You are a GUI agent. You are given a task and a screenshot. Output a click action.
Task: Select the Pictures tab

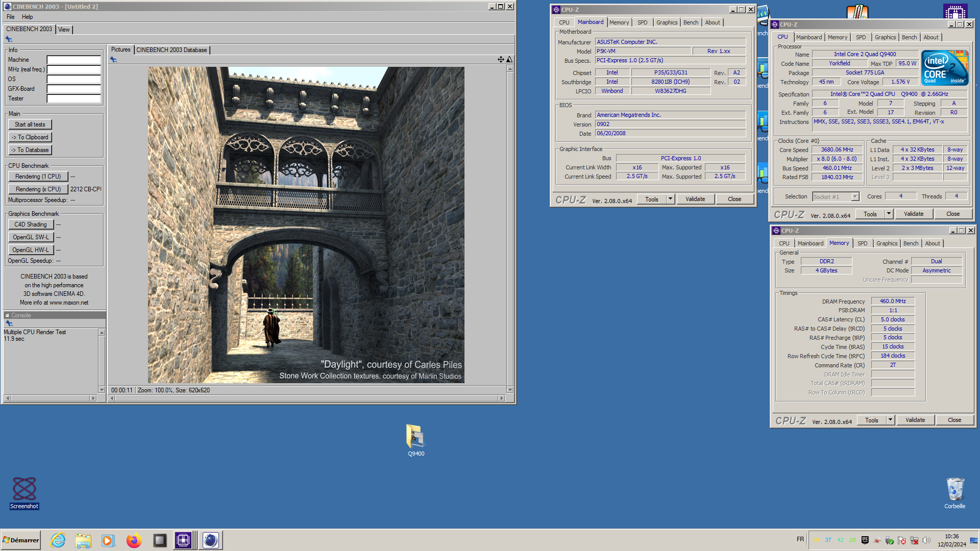pos(120,49)
